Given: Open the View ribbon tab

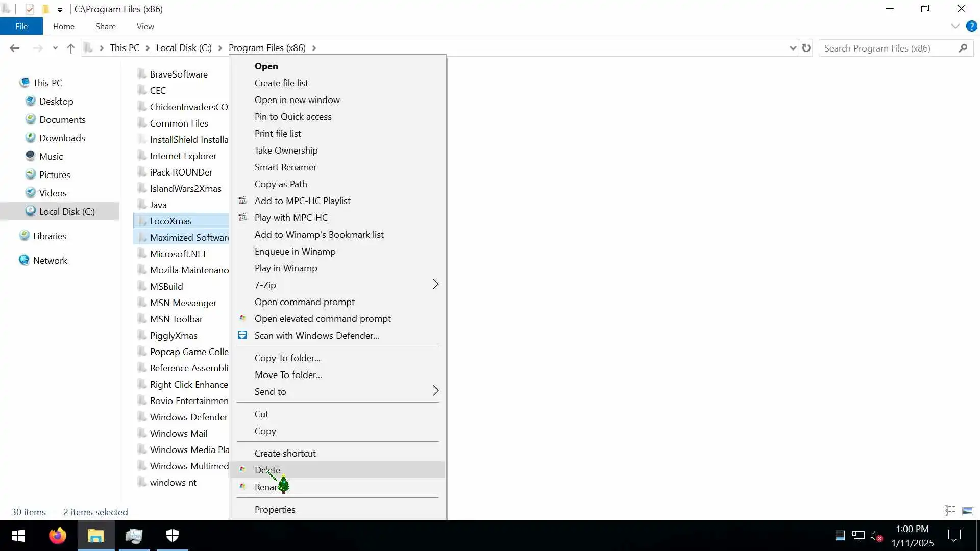Looking at the screenshot, I should 145,26.
